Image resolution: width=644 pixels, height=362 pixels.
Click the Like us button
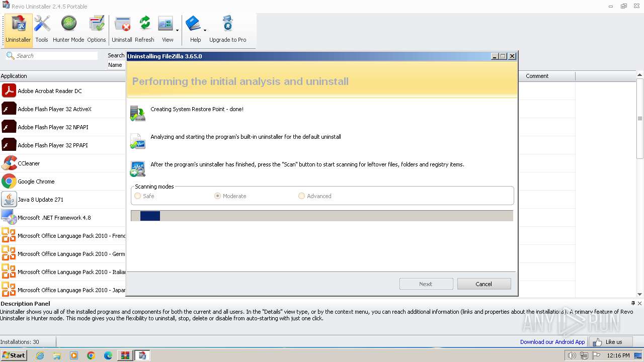(612, 342)
